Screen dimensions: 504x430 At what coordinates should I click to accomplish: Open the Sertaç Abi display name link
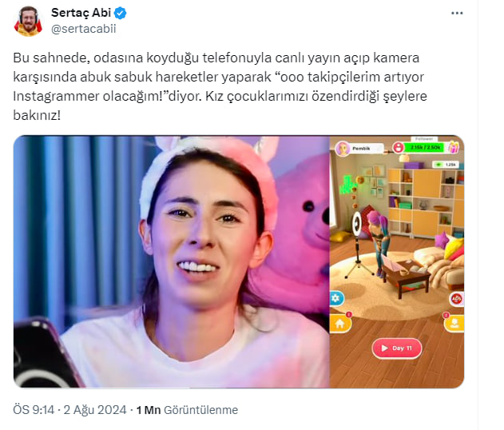pos(81,13)
